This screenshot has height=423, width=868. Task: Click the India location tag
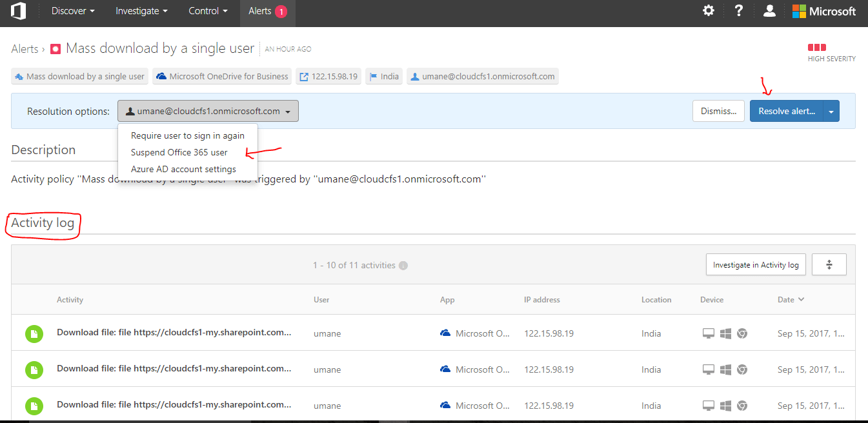[x=384, y=76]
